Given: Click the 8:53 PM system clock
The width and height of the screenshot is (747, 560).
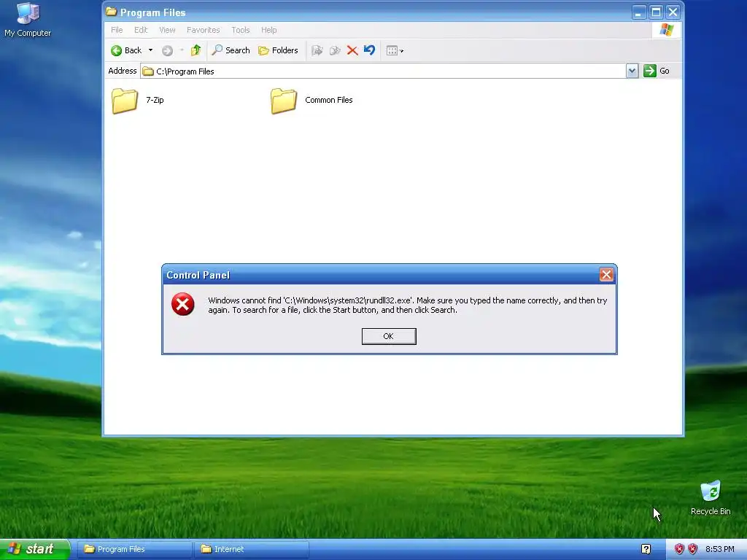Looking at the screenshot, I should click(x=720, y=549).
